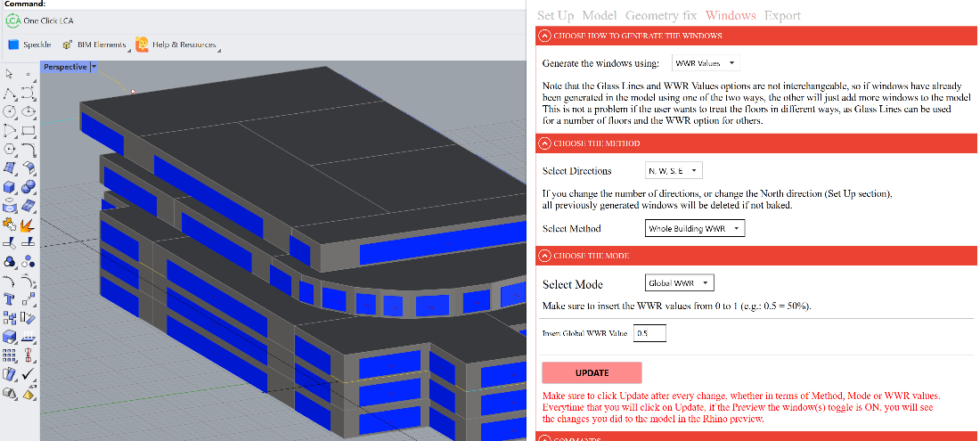Open the Select Directions dropdown
The height and width of the screenshot is (441, 980).
674,170
